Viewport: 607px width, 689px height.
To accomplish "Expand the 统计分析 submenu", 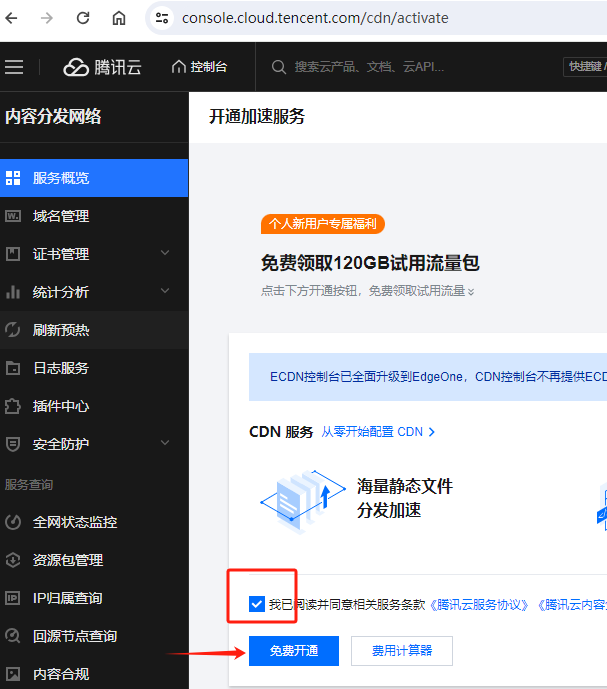I will point(165,292).
